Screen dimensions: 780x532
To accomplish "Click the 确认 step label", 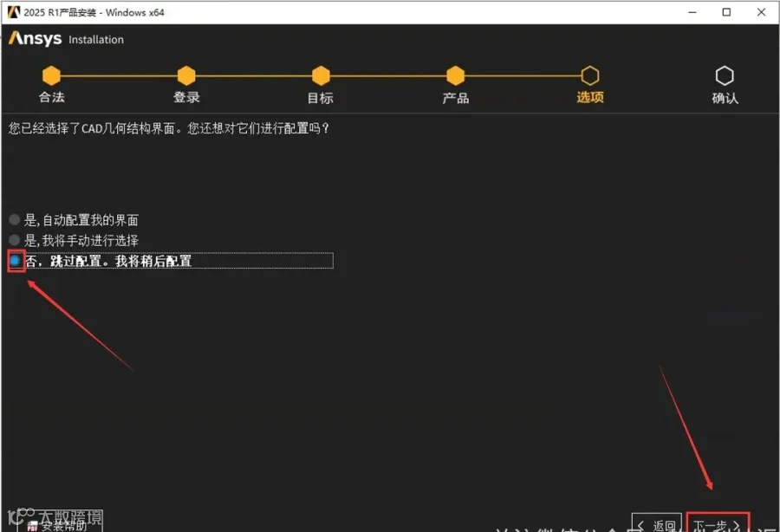I will [725, 98].
